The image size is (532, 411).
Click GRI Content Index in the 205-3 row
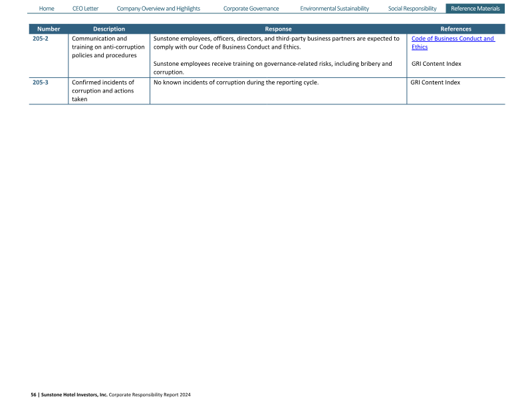[436, 82]
